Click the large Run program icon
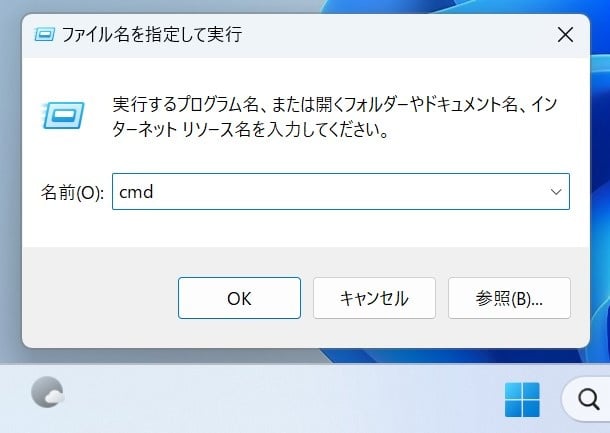 [63, 115]
